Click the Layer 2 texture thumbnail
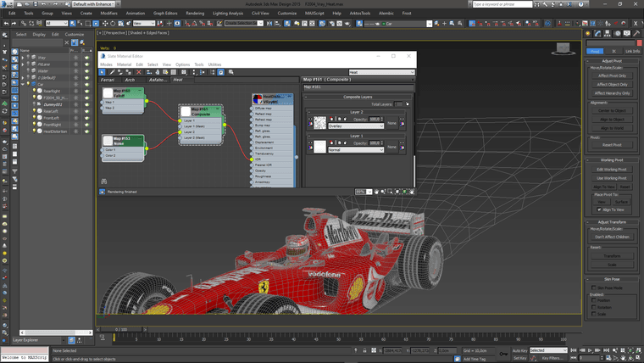 click(x=319, y=122)
